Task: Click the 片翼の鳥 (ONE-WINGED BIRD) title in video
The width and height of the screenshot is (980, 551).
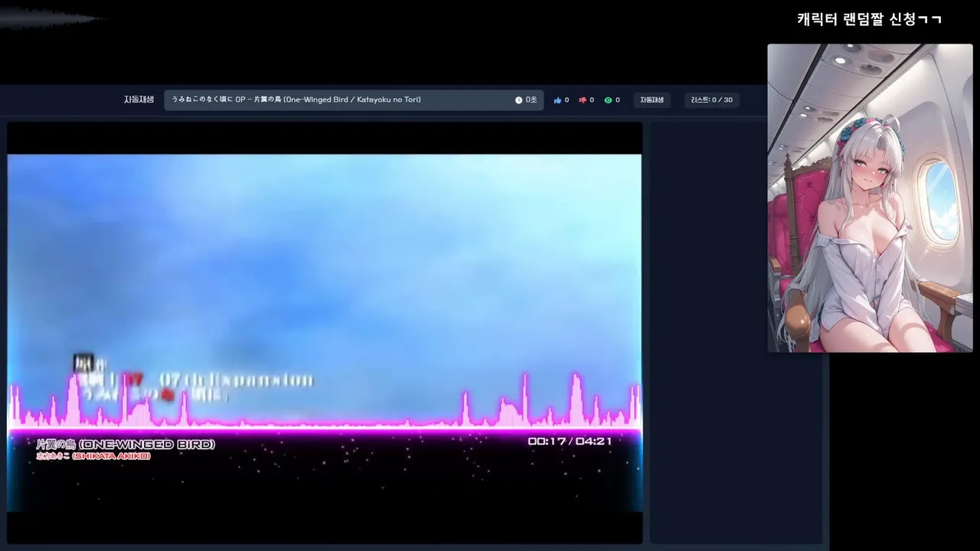Action: pos(126,444)
